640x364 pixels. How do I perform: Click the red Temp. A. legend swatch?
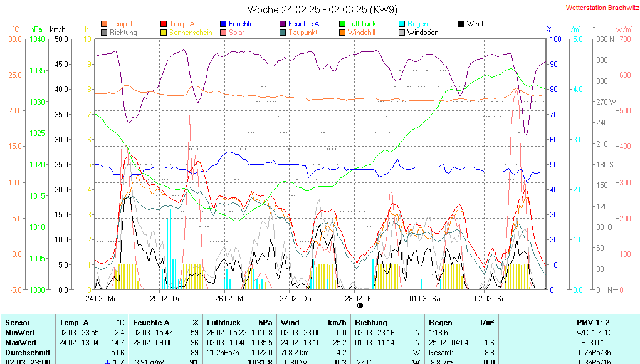(164, 24)
